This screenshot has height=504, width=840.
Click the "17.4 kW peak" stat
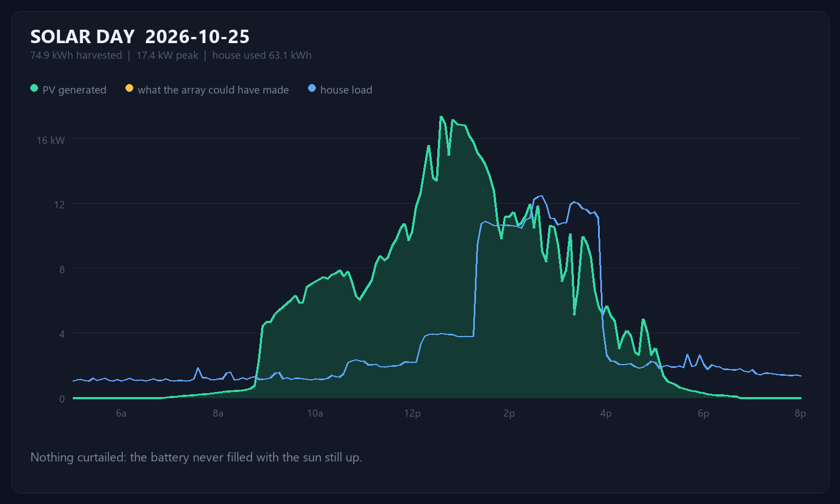click(x=167, y=55)
